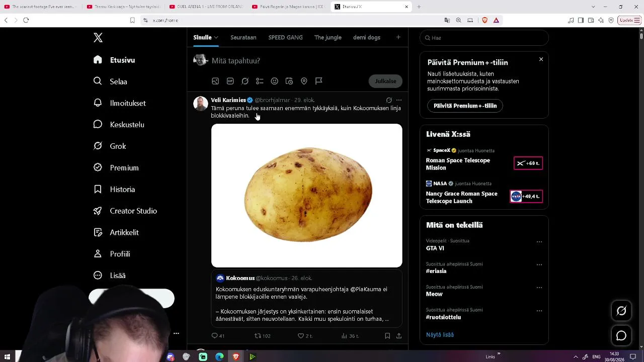Click the Creator Studio rocket icon
This screenshot has width=644, height=362.
[98, 211]
